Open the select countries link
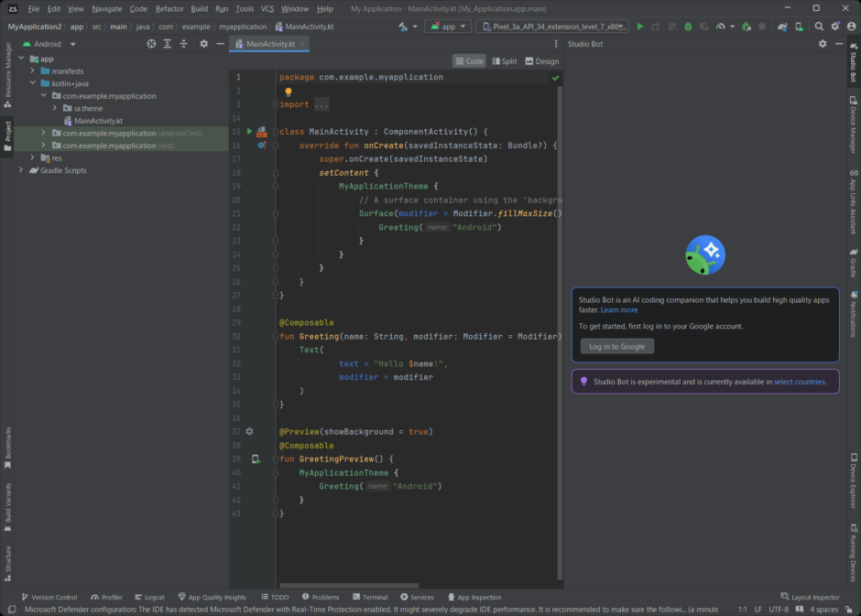This screenshot has height=616, width=861. point(799,382)
